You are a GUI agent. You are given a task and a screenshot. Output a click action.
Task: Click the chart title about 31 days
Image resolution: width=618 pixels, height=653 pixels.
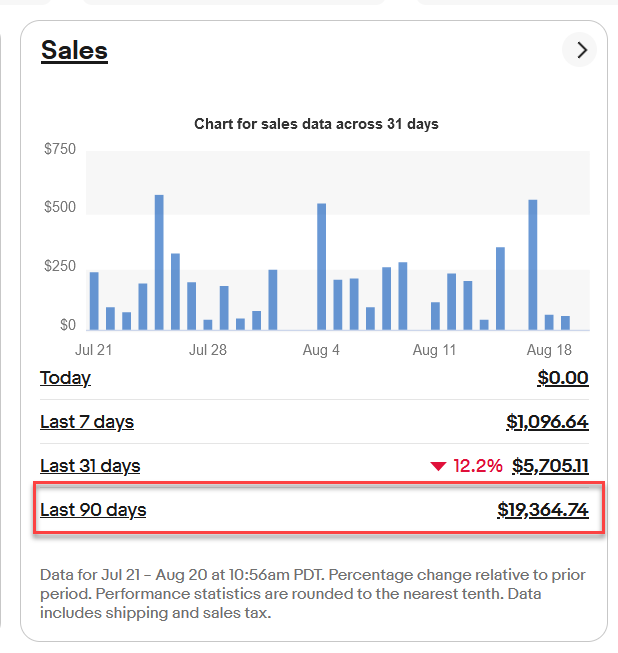pos(316,124)
